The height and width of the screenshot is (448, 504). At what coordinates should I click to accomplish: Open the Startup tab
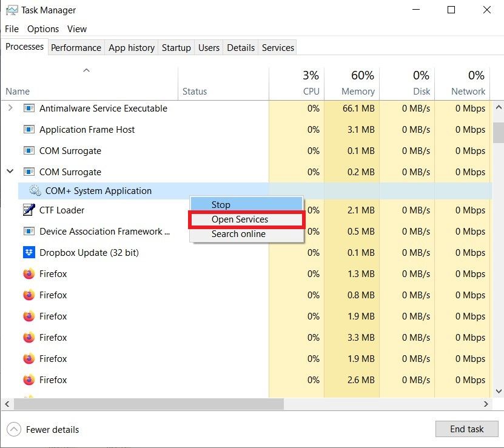click(x=176, y=48)
